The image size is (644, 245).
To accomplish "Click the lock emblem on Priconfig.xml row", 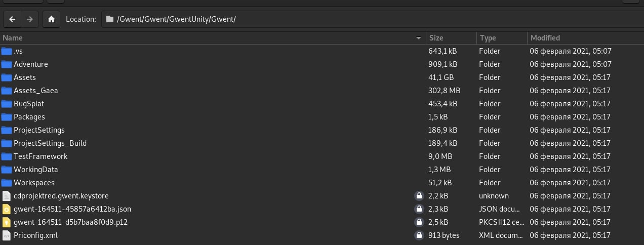I will point(419,235).
